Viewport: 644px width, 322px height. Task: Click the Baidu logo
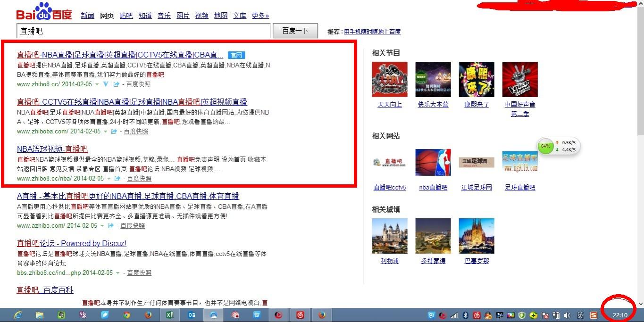pyautogui.click(x=44, y=12)
